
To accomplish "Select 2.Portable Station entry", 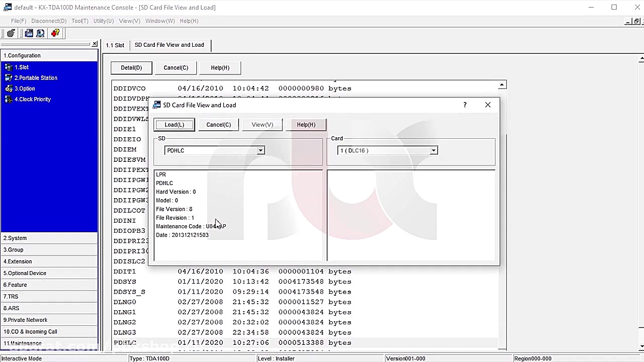I will [x=36, y=78].
